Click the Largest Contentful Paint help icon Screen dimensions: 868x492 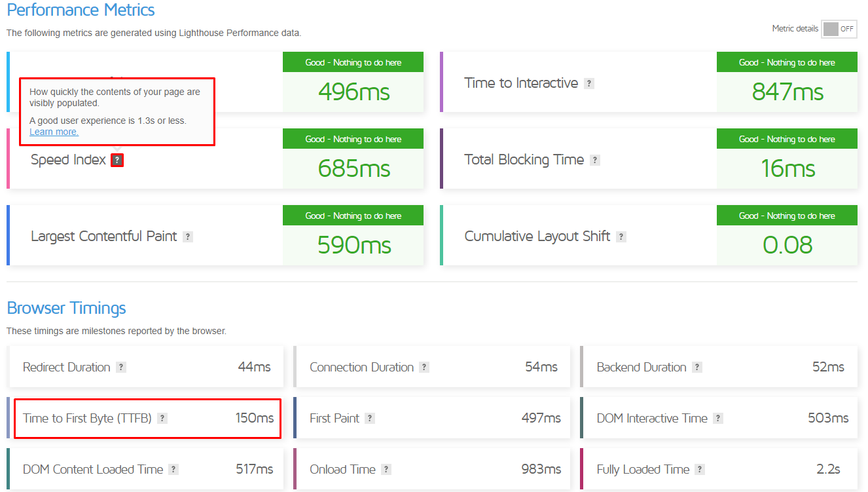point(189,236)
